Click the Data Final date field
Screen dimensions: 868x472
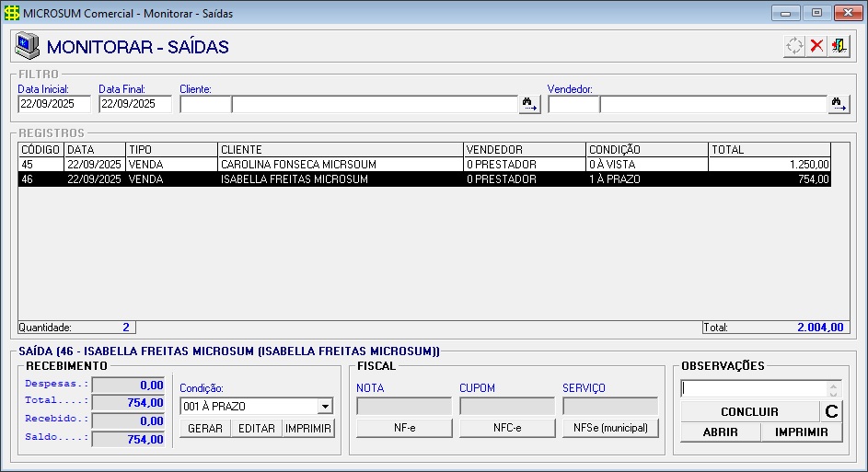pyautogui.click(x=135, y=104)
